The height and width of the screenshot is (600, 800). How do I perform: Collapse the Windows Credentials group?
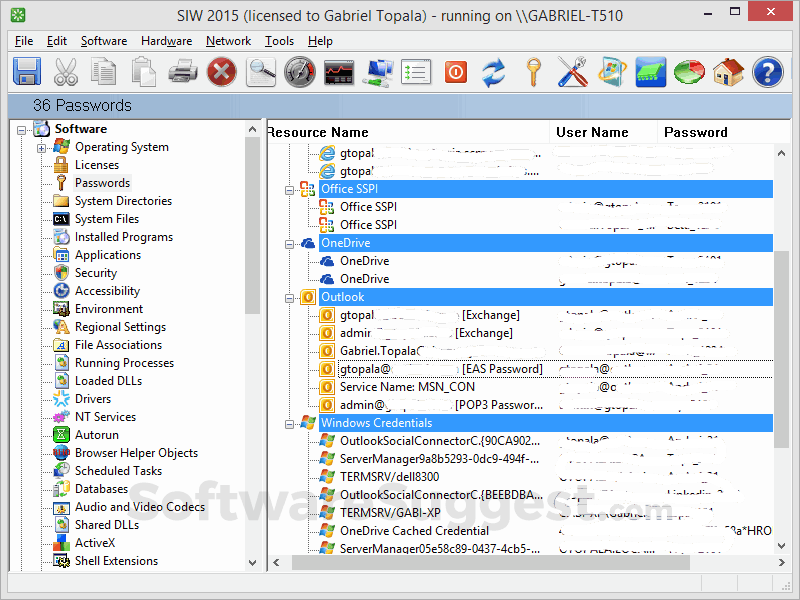coord(289,424)
